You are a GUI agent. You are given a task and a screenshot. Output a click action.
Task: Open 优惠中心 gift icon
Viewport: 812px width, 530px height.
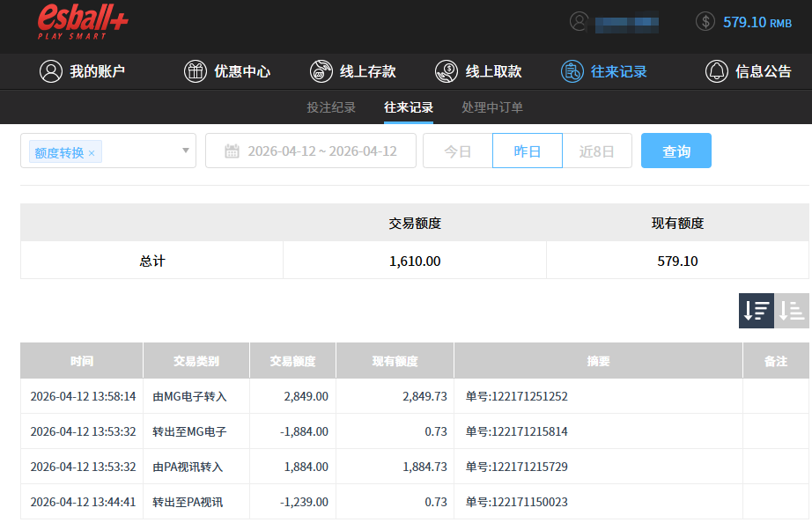[195, 72]
